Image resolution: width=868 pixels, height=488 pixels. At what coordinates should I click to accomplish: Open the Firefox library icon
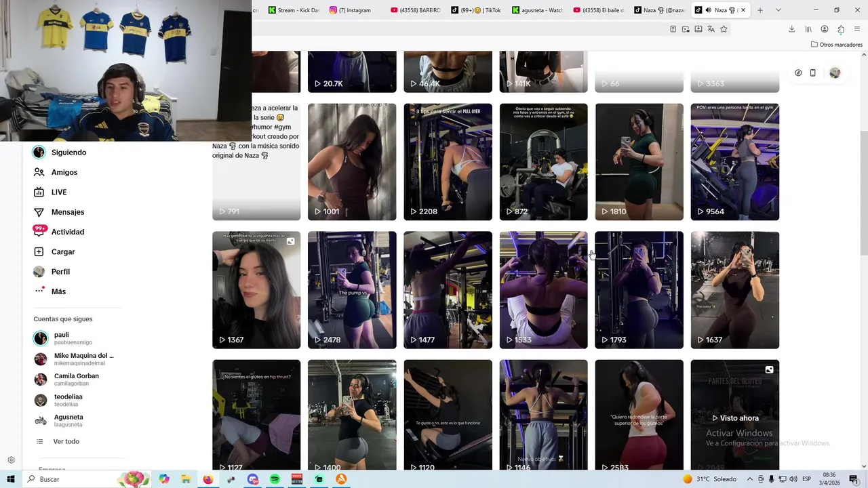pyautogui.click(x=808, y=29)
